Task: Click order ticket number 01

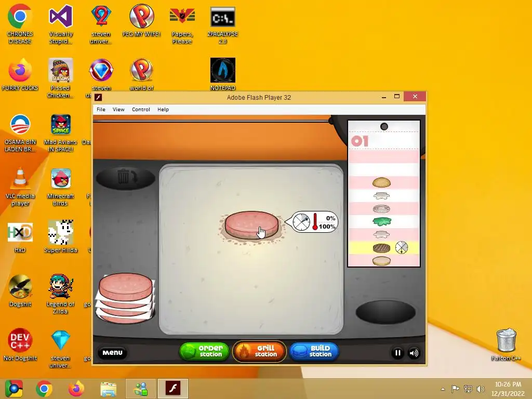Action: [360, 141]
